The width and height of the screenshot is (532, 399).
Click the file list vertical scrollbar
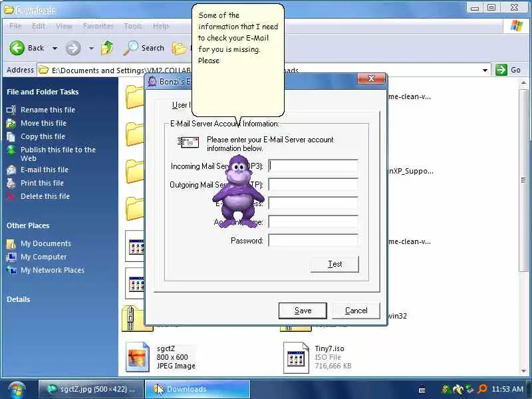pos(523,180)
